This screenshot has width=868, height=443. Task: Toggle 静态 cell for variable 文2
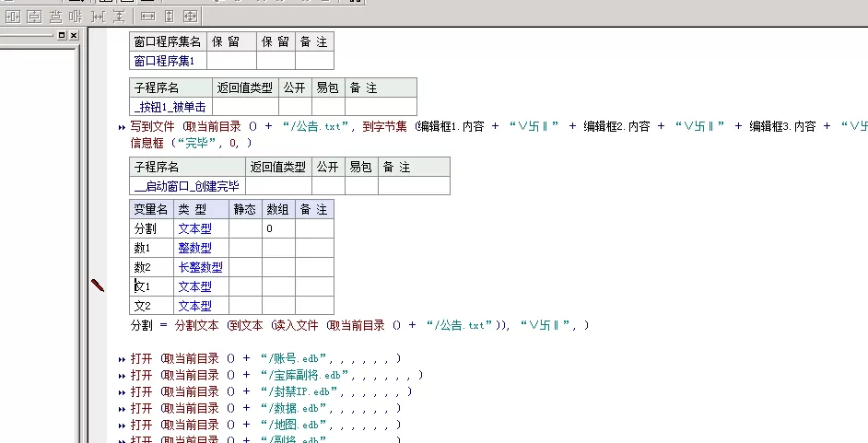(x=245, y=305)
